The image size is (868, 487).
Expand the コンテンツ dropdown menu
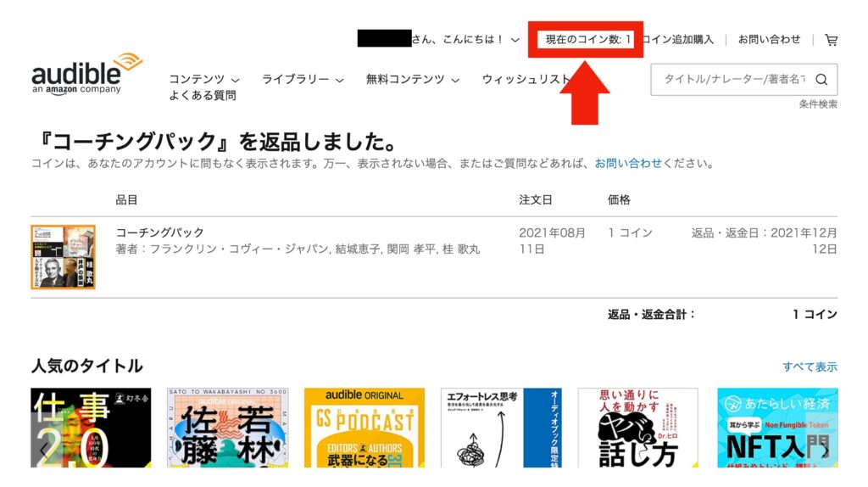tap(204, 79)
